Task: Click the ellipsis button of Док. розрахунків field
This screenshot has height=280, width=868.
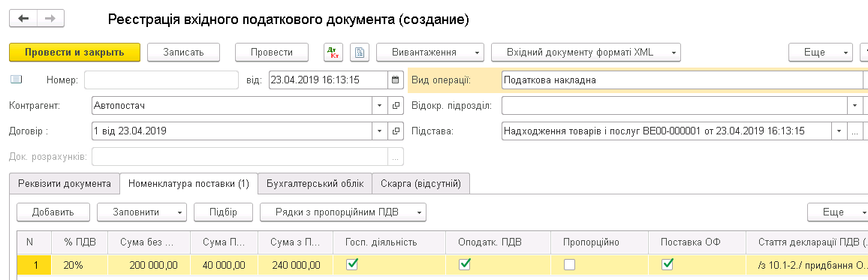Action: (x=395, y=157)
